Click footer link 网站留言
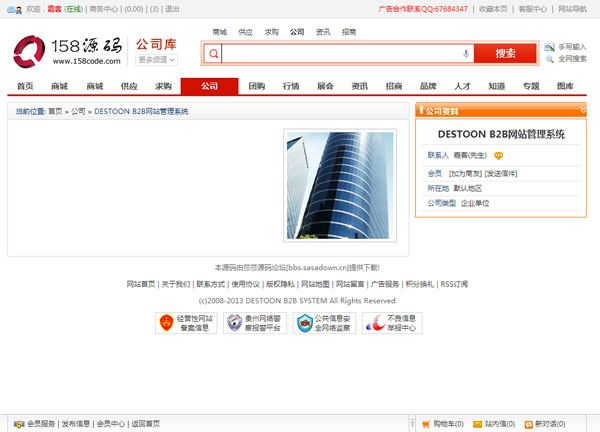The height and width of the screenshot is (432, 600). (x=350, y=284)
